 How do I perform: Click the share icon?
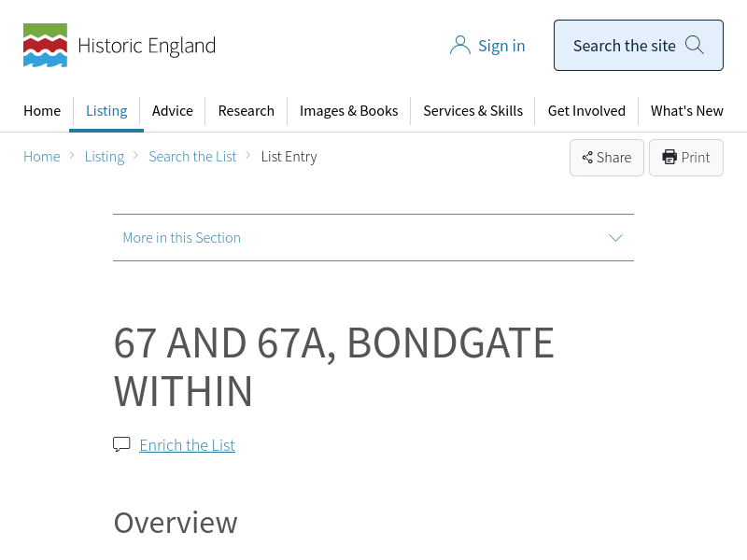click(587, 158)
